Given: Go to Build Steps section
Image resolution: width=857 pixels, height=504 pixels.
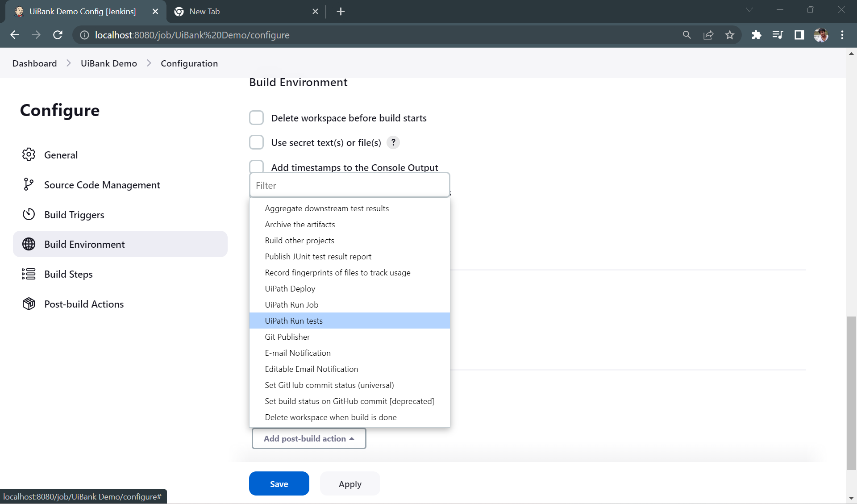Looking at the screenshot, I should 120,274.
